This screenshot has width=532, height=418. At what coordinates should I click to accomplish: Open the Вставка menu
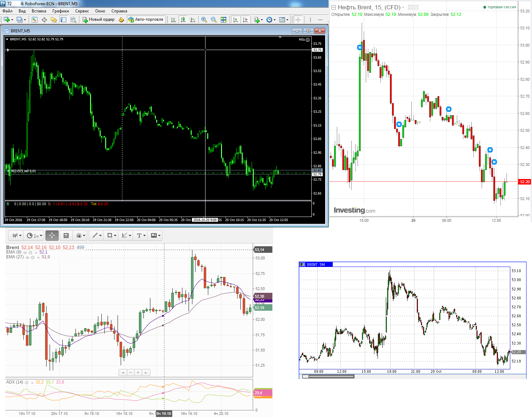pos(39,11)
